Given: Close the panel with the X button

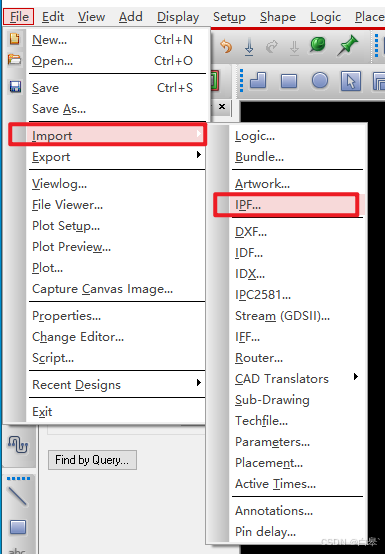Looking at the screenshot, I should pyautogui.click(x=222, y=106).
